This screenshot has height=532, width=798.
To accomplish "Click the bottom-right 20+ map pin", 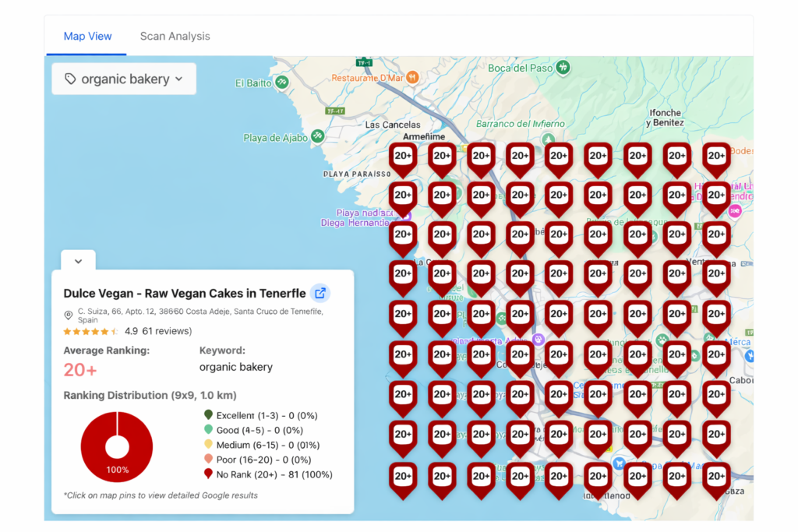I will point(716,477).
